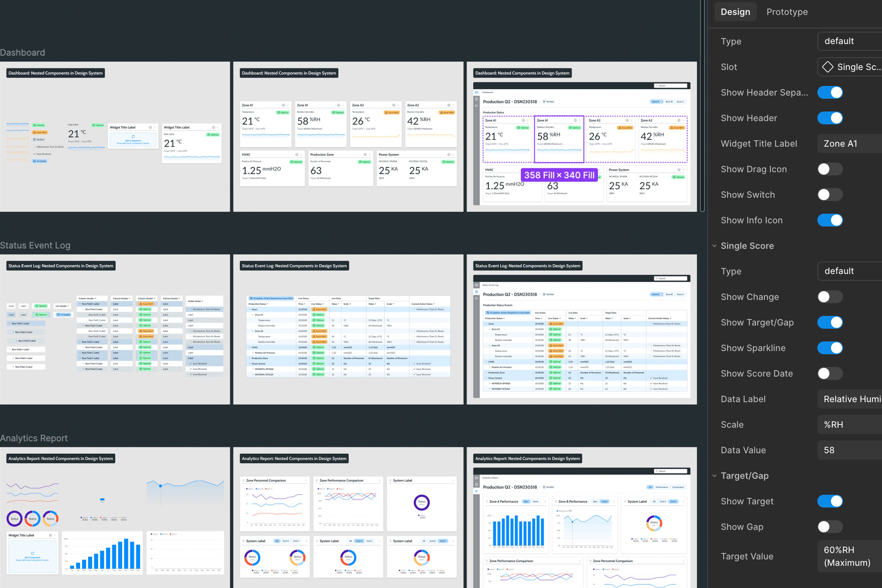This screenshot has width=882, height=588.
Task: Switch to the Prototype tab
Action: tap(787, 12)
